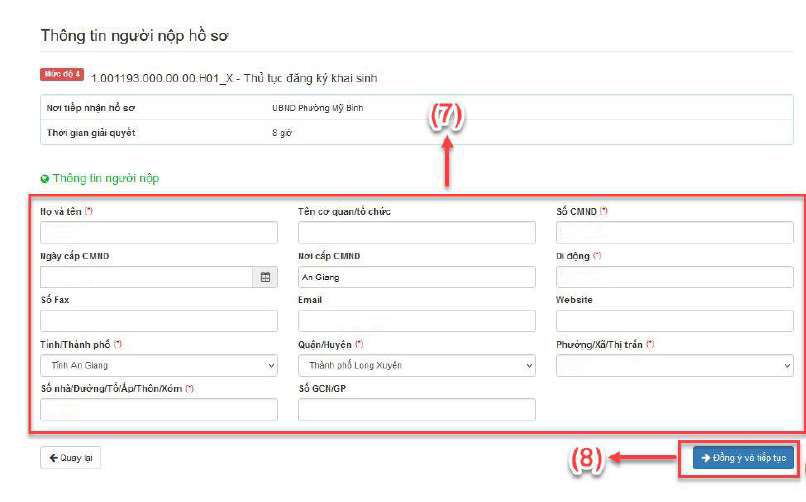Select the Email input field

coord(416,321)
